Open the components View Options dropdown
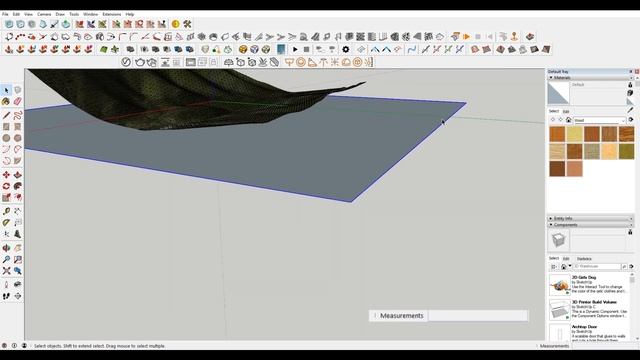Screen dimensions: 640x360 pyautogui.click(x=554, y=267)
